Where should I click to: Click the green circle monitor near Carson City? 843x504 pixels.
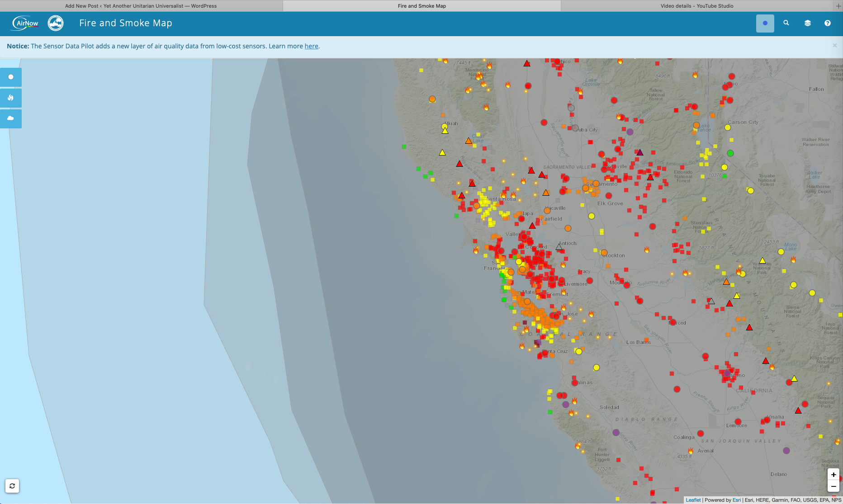730,153
